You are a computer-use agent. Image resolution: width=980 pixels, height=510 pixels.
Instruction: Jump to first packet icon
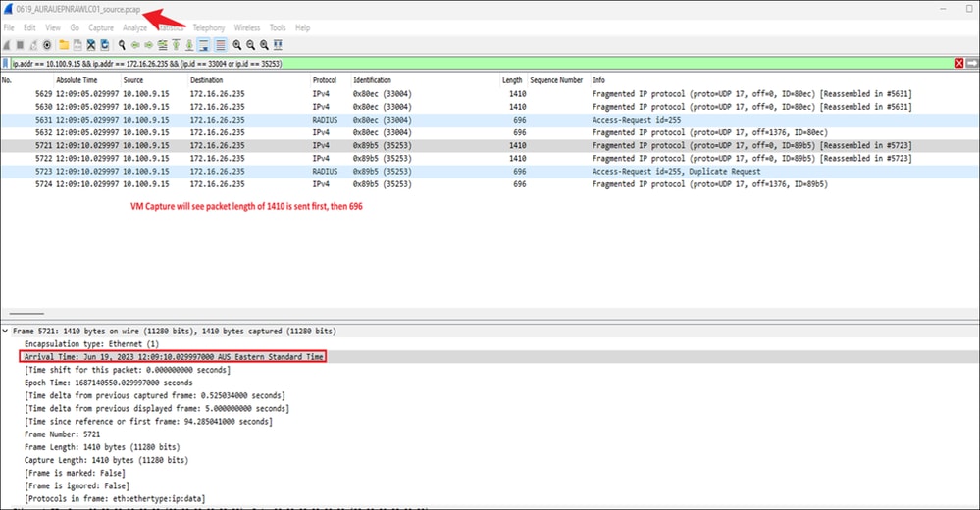[x=177, y=45]
